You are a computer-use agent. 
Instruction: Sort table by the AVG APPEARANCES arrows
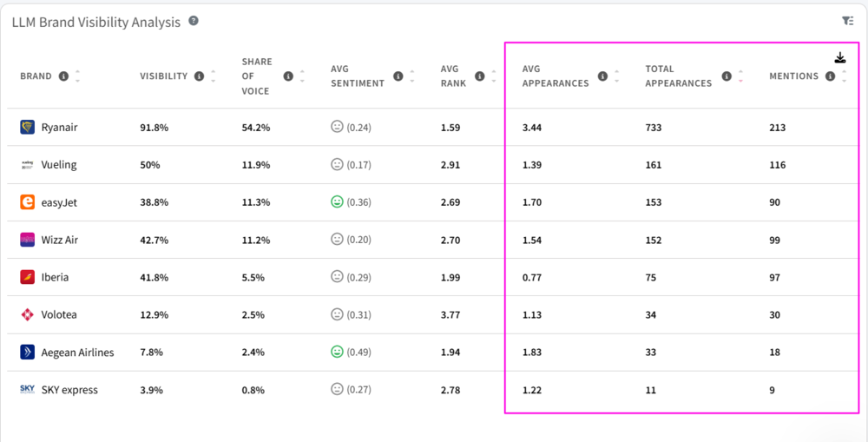point(616,76)
